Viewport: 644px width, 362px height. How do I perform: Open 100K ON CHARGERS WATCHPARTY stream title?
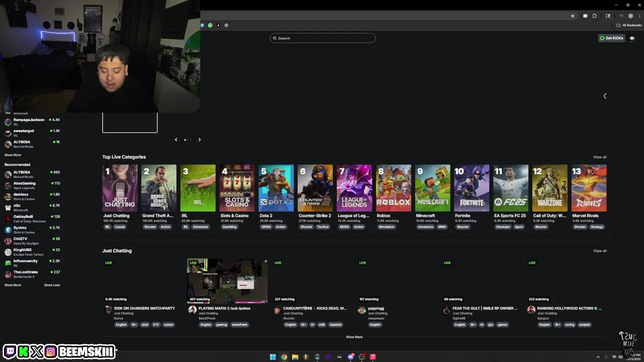[x=144, y=308]
